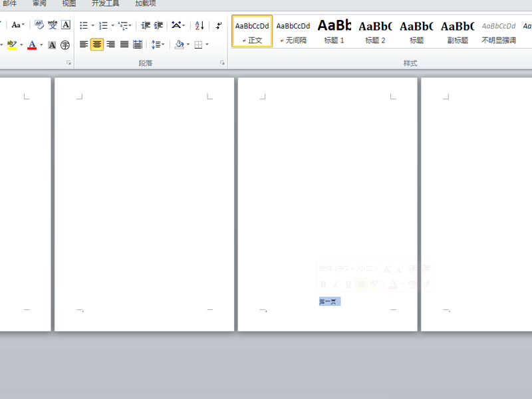Toggle align text left
The image size is (532, 399).
84,45
